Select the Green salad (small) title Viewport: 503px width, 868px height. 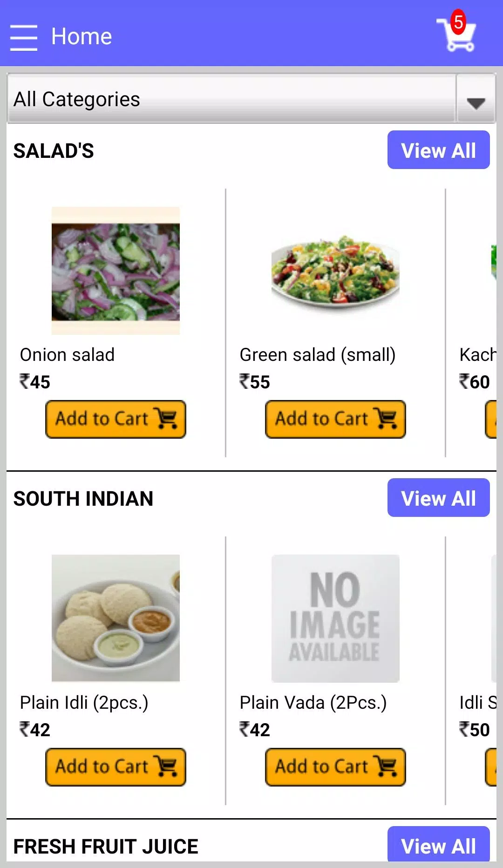pyautogui.click(x=318, y=355)
